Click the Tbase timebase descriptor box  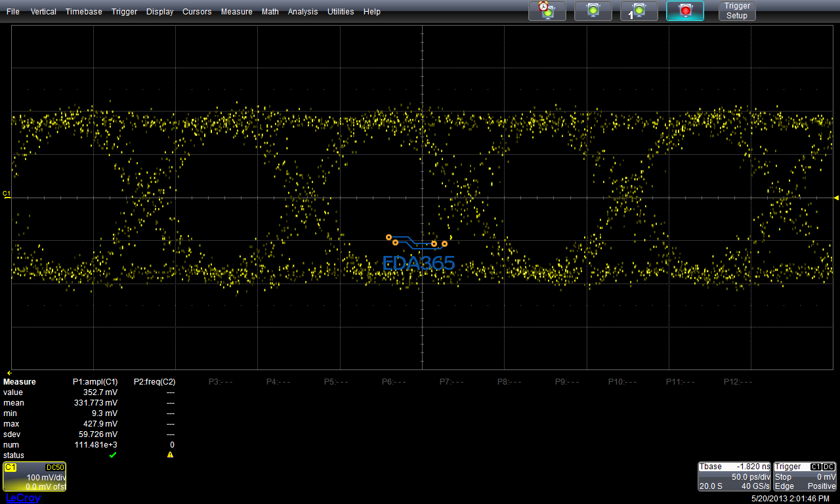coord(734,476)
